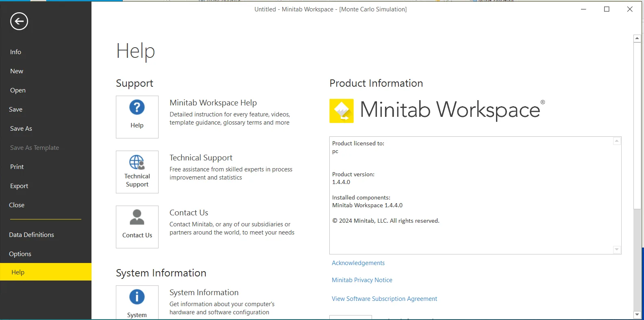Click the '© 2024 Minitab, LLC' copyright text
This screenshot has height=320, width=644.
386,221
